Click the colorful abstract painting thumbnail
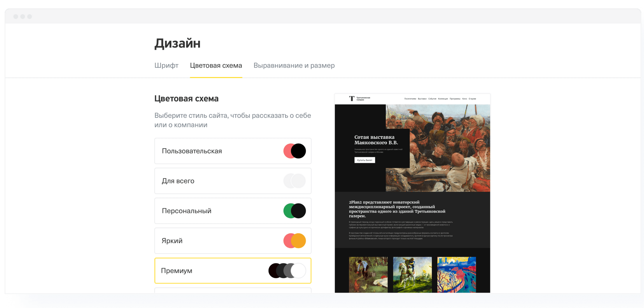Screen dimensions: 644x308 coord(456,274)
